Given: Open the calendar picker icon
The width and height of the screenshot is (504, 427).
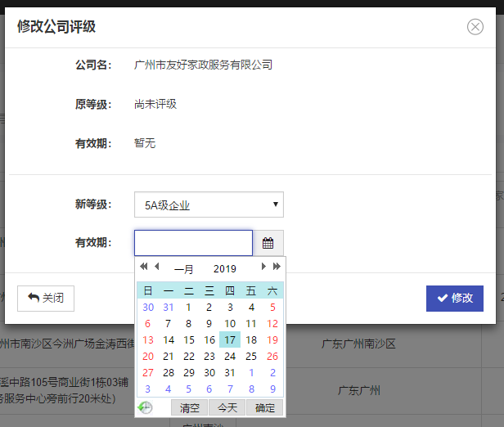Looking at the screenshot, I should [x=268, y=243].
